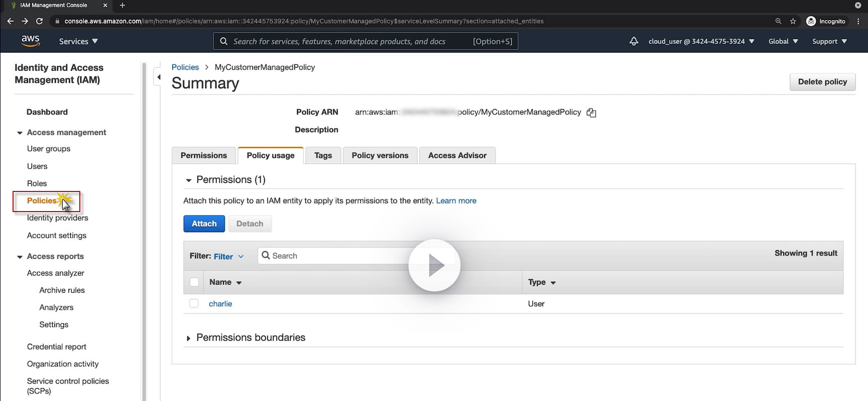
Task: Play the video overlay button
Action: [434, 265]
